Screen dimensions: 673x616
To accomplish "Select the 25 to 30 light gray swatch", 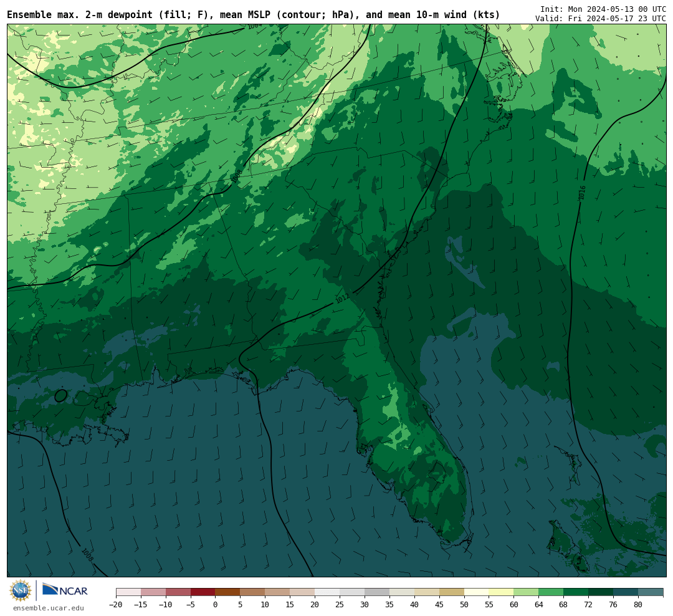I will 352,592.
